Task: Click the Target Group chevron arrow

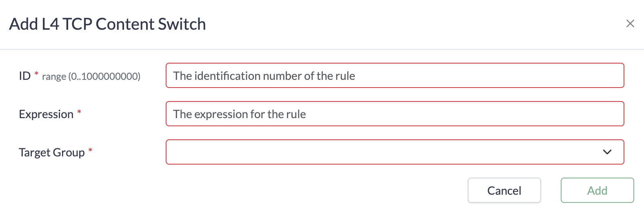Action: pyautogui.click(x=607, y=152)
